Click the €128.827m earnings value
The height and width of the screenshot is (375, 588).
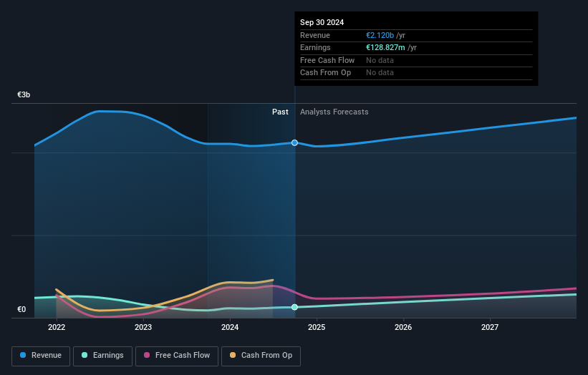pos(385,47)
